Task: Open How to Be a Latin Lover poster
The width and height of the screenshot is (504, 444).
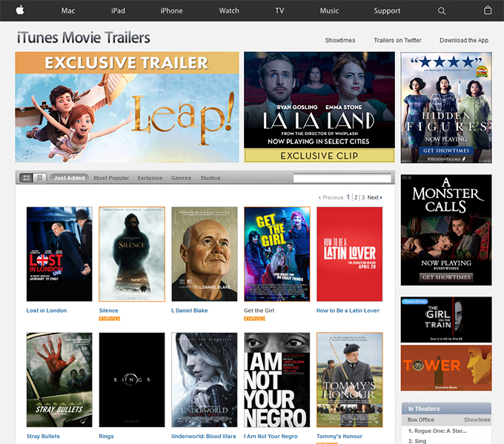Action: point(349,254)
